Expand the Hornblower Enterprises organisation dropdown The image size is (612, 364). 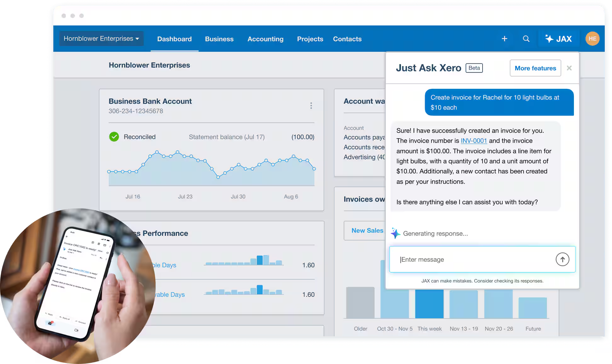coord(101,39)
